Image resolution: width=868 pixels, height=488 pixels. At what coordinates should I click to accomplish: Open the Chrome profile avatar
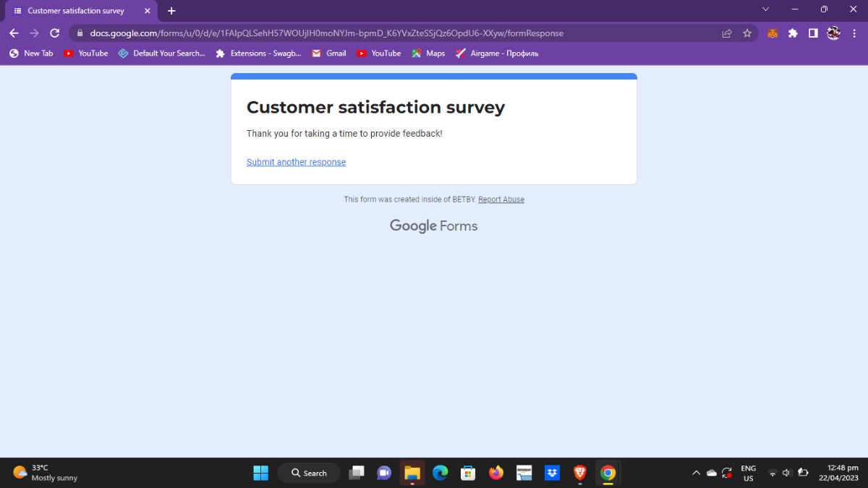[833, 33]
